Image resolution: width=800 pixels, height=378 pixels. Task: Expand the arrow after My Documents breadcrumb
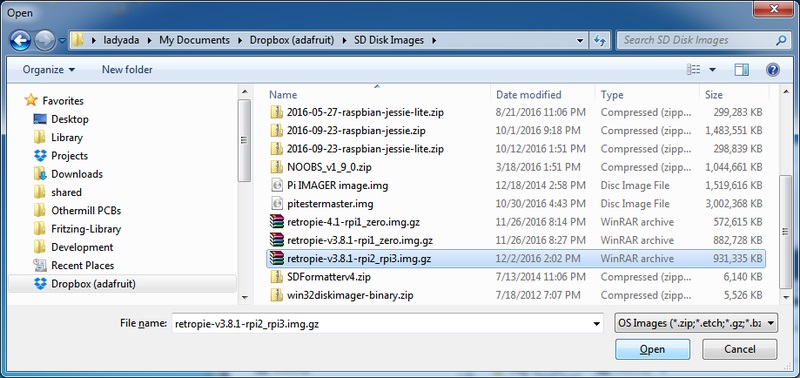coord(240,40)
